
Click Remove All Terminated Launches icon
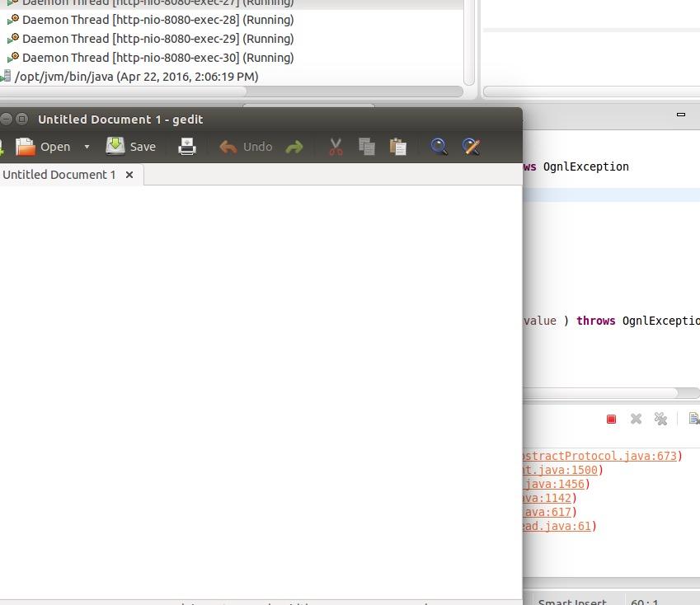(x=660, y=419)
